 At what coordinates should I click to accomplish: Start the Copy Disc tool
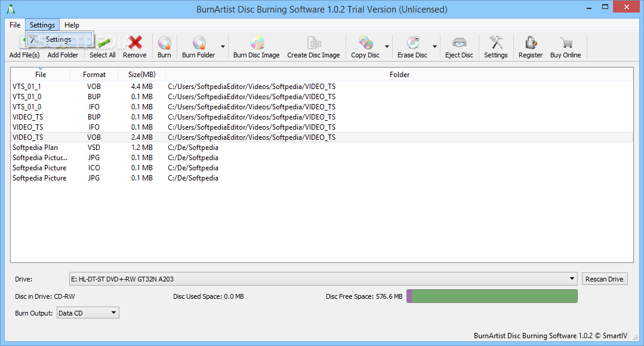click(x=365, y=47)
